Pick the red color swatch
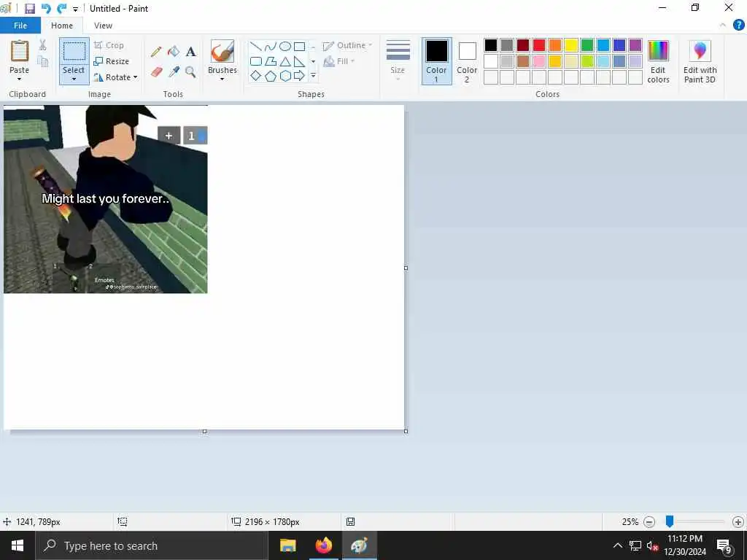This screenshot has height=560, width=747. point(539,45)
